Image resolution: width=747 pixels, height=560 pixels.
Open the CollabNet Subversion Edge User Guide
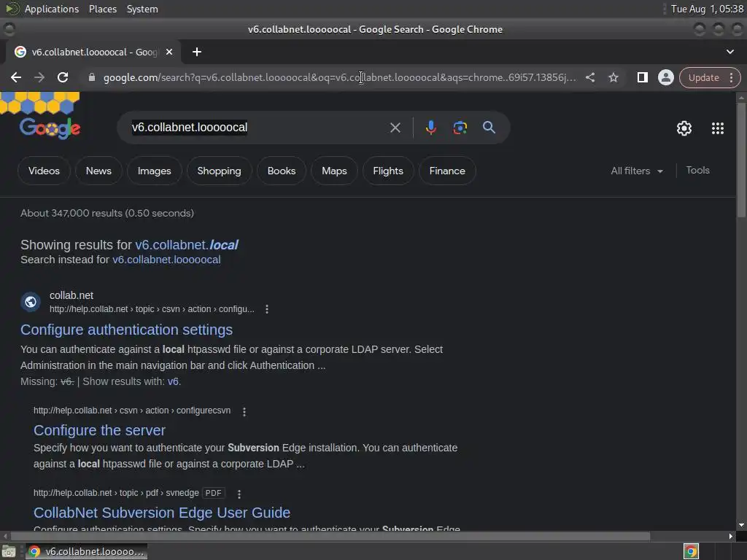[x=161, y=513]
